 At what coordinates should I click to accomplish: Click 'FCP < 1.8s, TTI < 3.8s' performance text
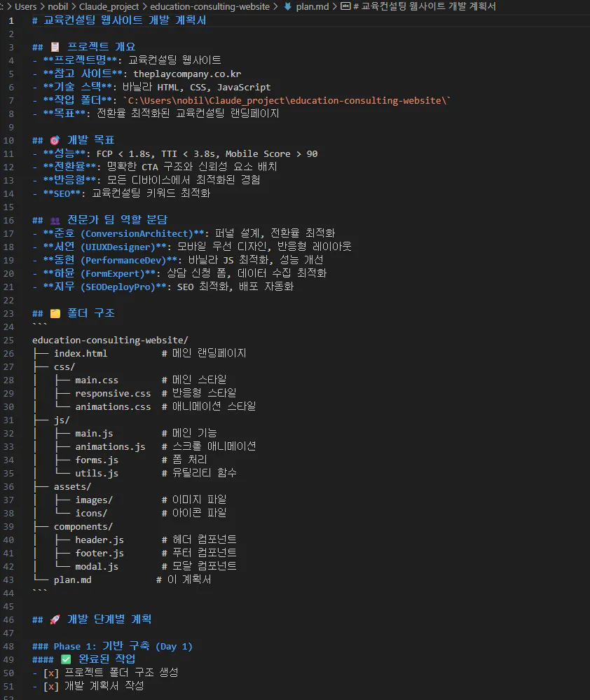156,153
